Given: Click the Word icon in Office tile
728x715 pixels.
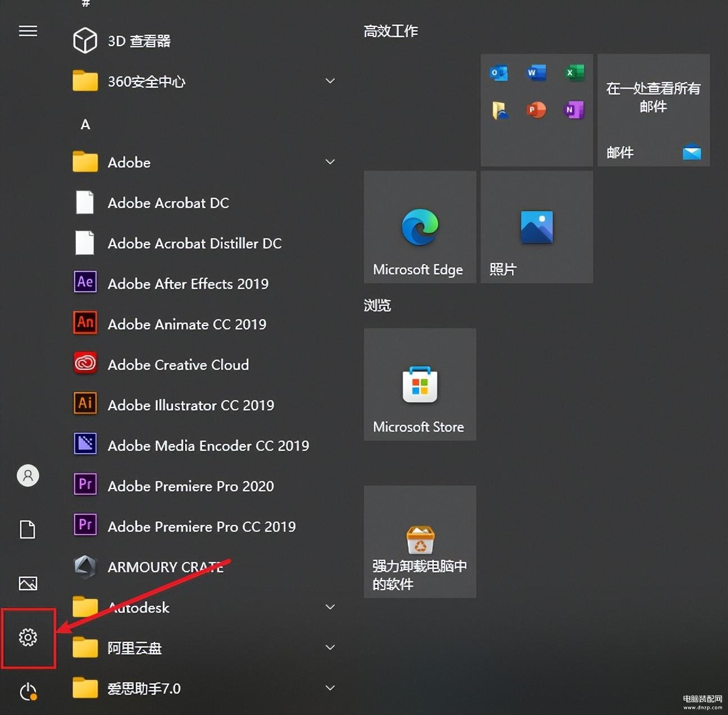Looking at the screenshot, I should (x=536, y=73).
